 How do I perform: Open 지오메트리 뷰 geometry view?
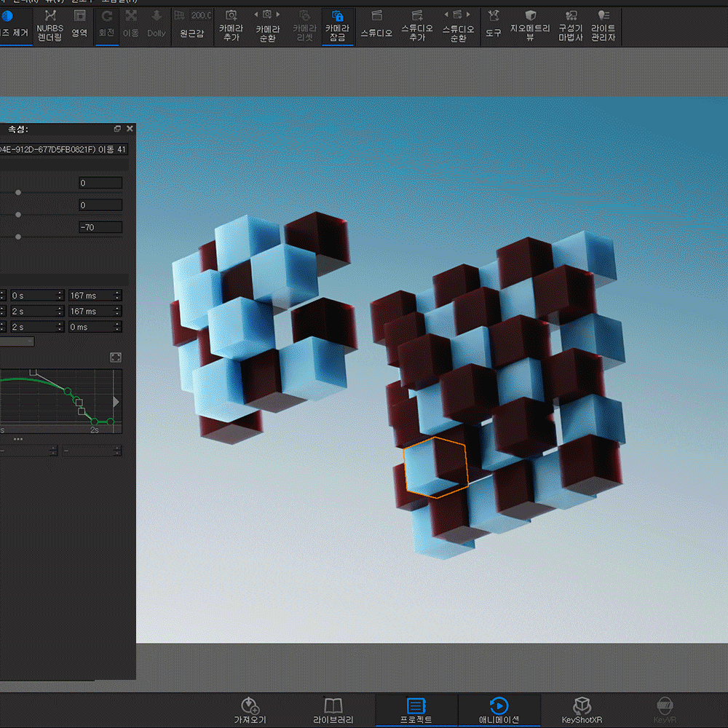pyautogui.click(x=530, y=26)
